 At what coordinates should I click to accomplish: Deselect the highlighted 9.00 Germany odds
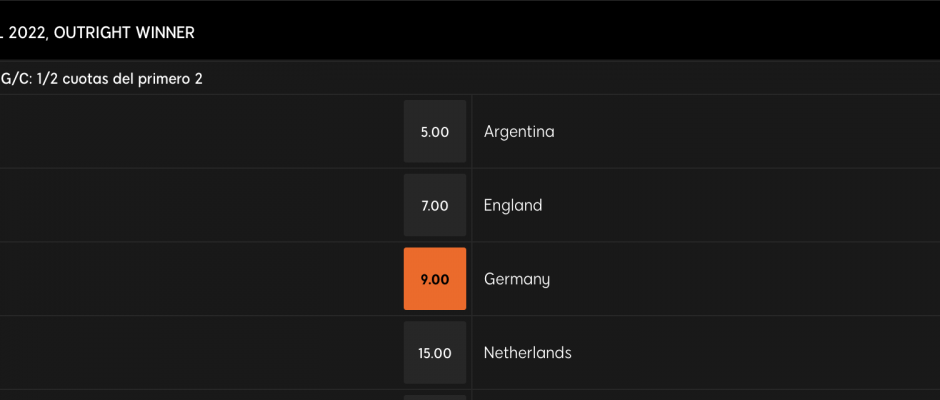click(435, 279)
